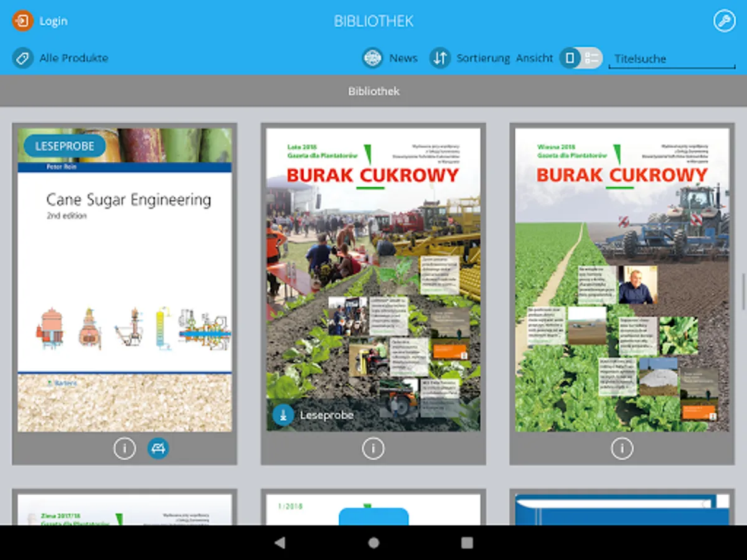747x560 pixels.
Task: Click the Alle Produkte tag icon
Action: tap(22, 58)
